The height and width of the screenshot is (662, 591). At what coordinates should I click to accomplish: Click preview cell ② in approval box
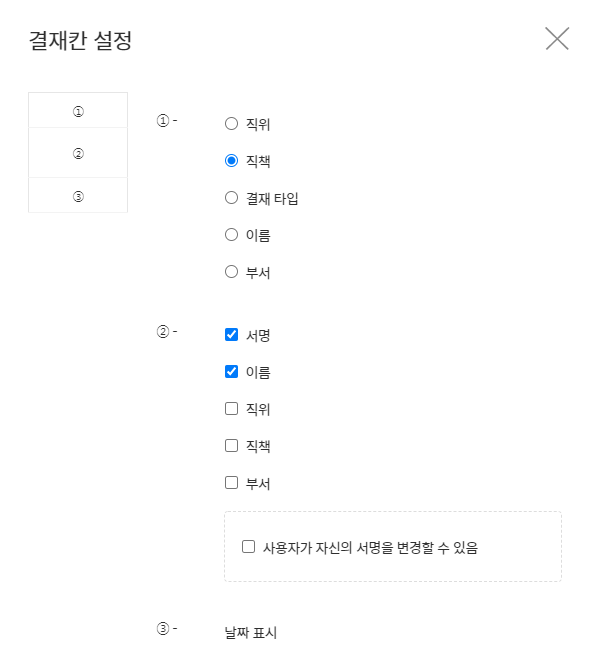click(78, 153)
